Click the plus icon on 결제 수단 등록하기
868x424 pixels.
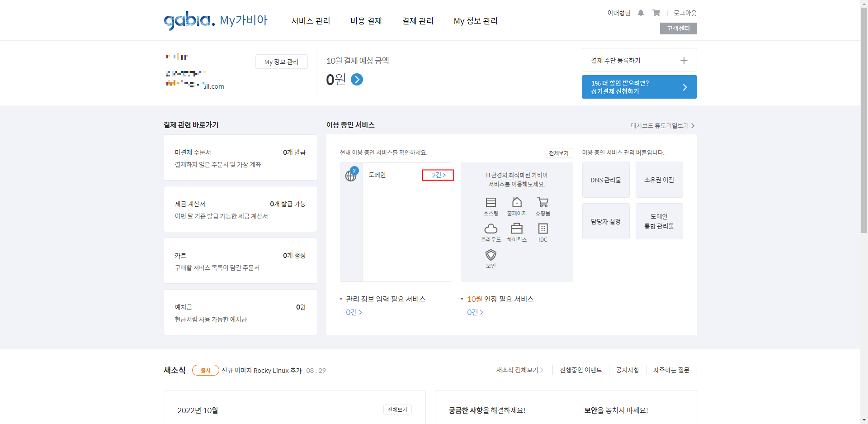pos(684,60)
